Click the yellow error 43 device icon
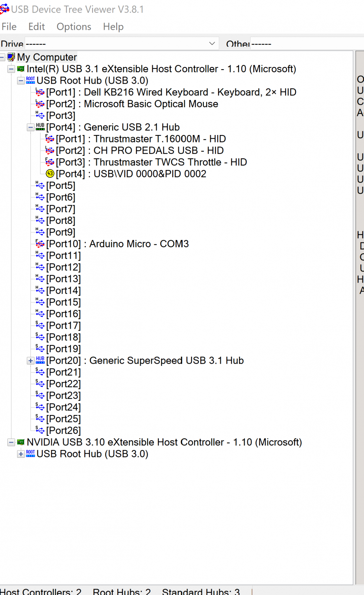This screenshot has width=364, height=595. point(50,174)
